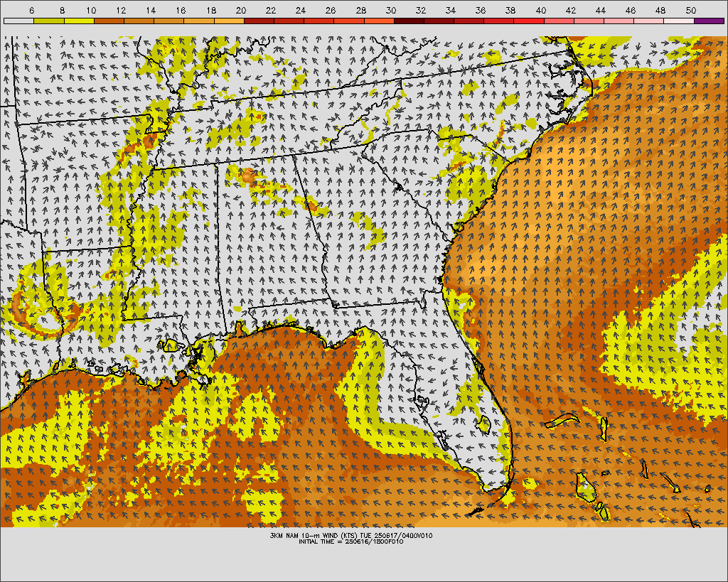This screenshot has width=728, height=582.
Task: Pick the bright red swatch between 38 and 40
Action: click(529, 21)
